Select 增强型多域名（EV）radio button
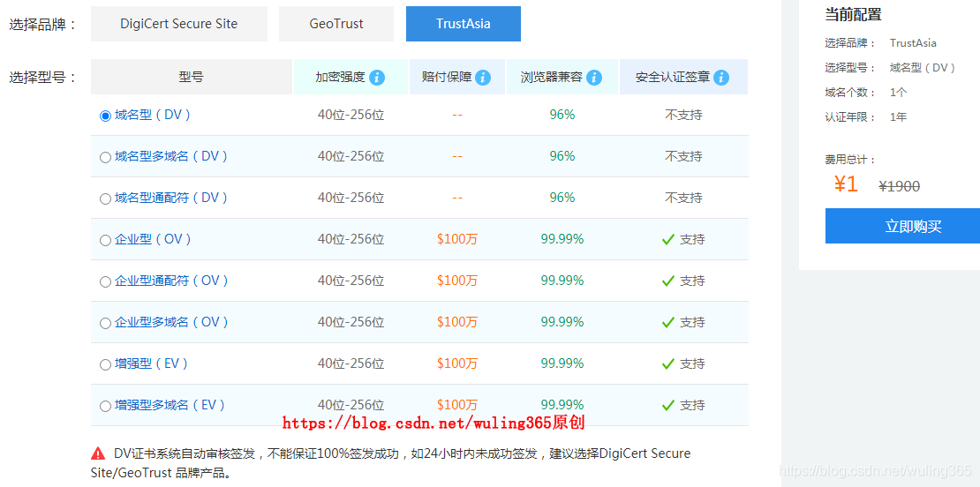Screen dimensions: 980x487 point(105,406)
